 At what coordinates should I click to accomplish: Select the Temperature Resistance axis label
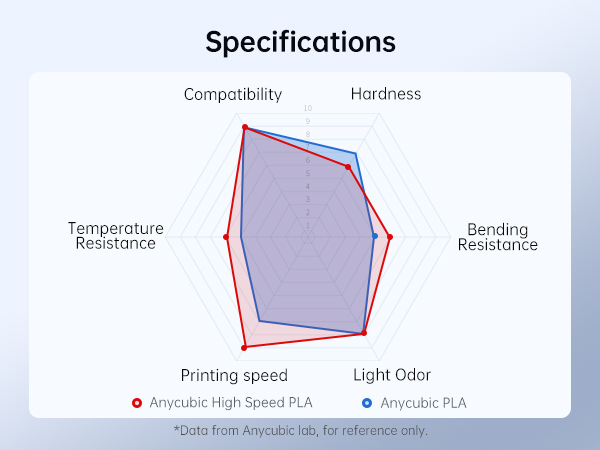(x=116, y=235)
